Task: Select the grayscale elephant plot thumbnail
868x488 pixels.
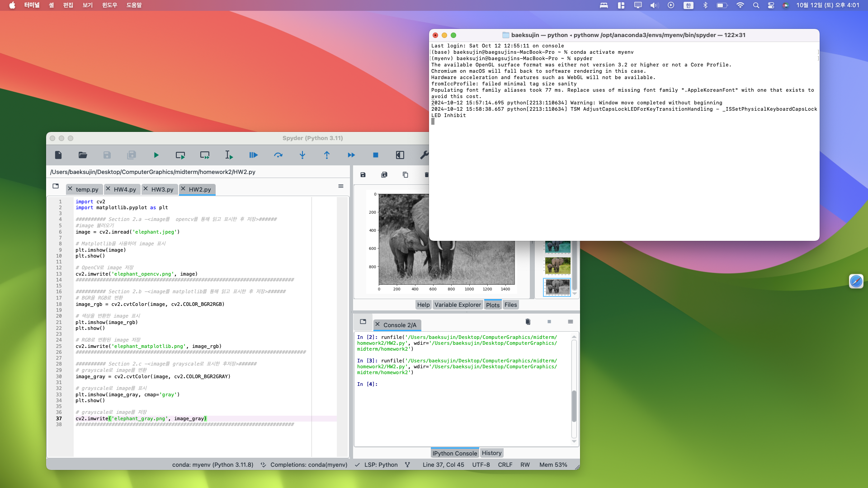Action: pos(557,287)
